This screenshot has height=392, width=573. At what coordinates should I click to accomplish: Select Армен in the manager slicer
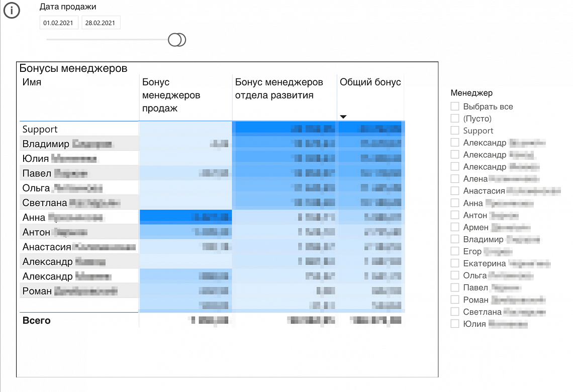(455, 227)
